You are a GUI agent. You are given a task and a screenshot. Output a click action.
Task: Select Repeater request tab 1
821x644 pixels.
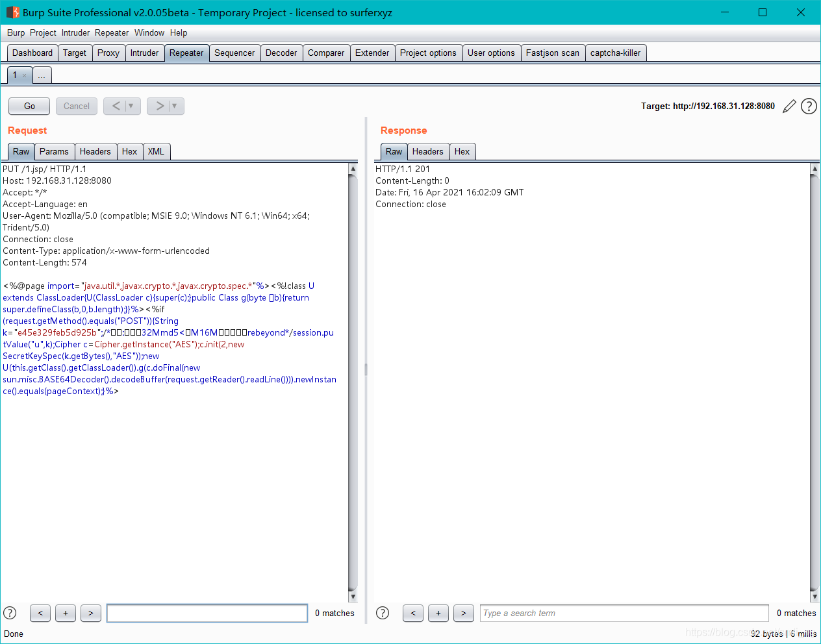(16, 75)
